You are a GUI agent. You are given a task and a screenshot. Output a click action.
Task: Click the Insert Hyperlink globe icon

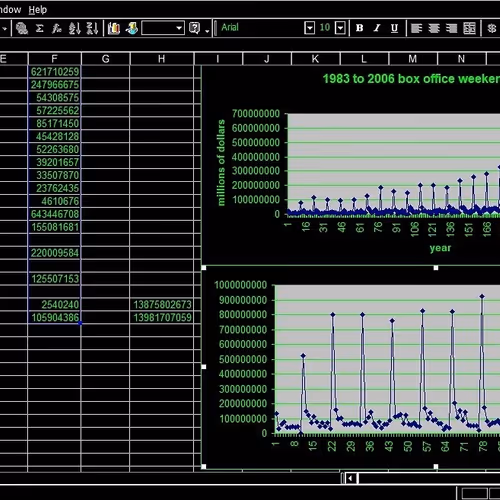point(22,28)
